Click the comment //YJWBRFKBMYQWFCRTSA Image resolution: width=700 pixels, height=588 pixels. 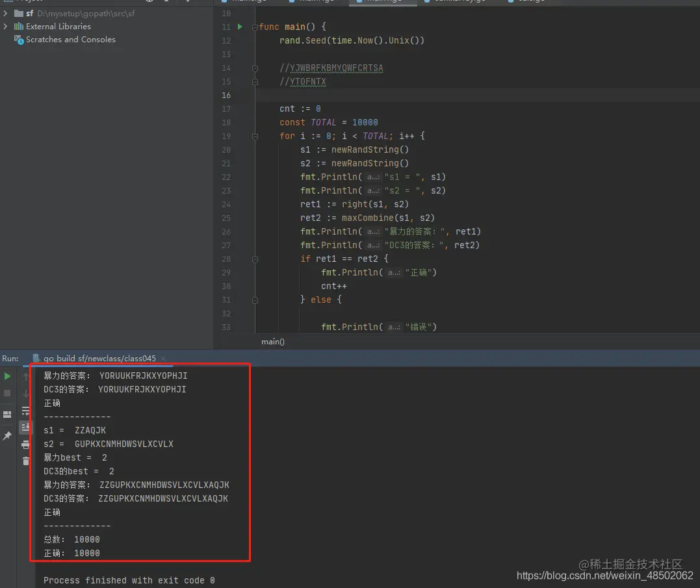331,68
